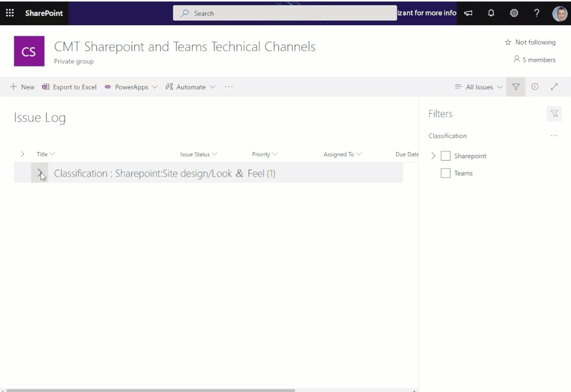The width and height of the screenshot is (571, 392).
Task: View the 5 members list
Action: pyautogui.click(x=534, y=59)
